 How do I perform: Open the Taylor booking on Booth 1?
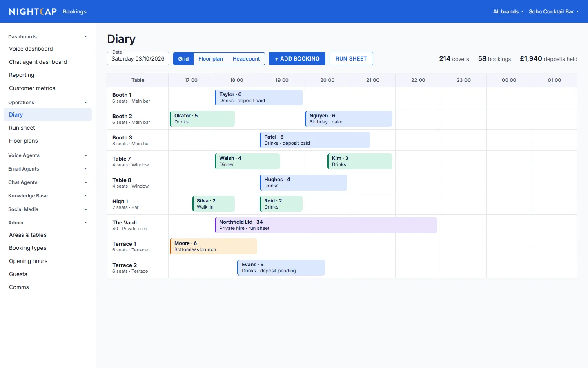[258, 98]
